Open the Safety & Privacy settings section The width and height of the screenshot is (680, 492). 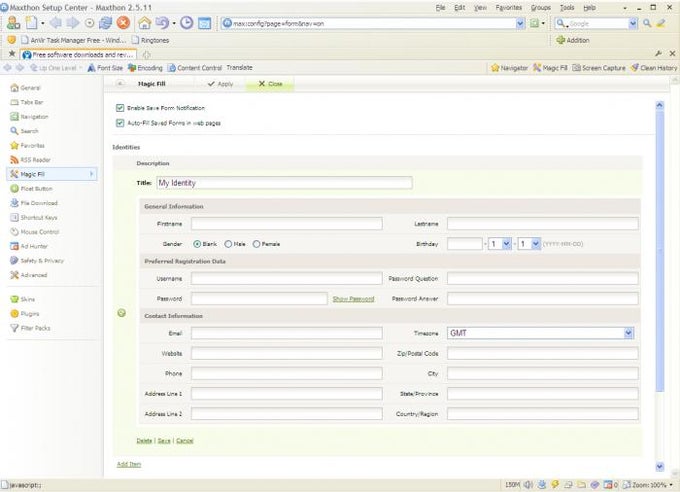(x=37, y=260)
